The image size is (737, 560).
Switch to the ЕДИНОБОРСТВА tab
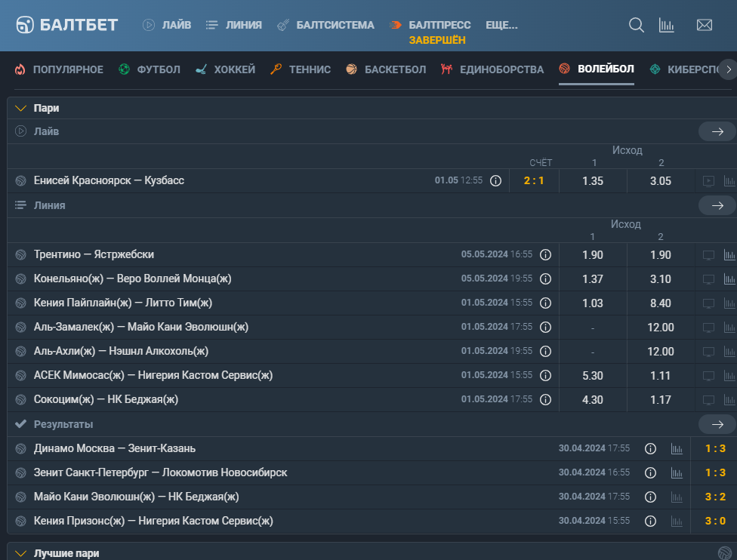(x=492, y=69)
